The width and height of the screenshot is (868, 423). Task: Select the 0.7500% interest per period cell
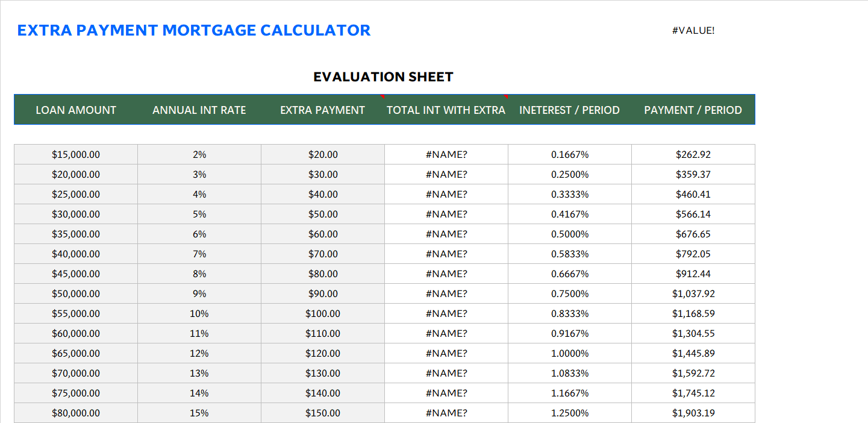[570, 293]
